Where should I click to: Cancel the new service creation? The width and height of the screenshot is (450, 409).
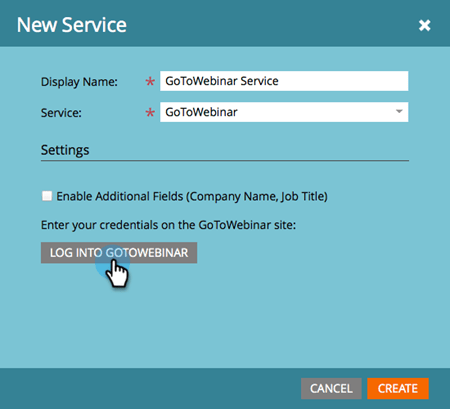pos(331,388)
